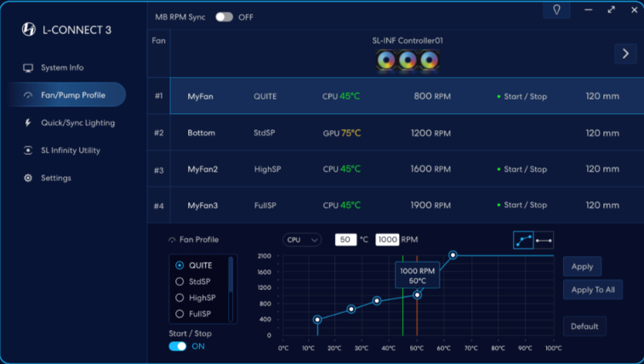The image size is (644, 364).
Task: Select fan row #4 MyFan3
Action: 407,205
